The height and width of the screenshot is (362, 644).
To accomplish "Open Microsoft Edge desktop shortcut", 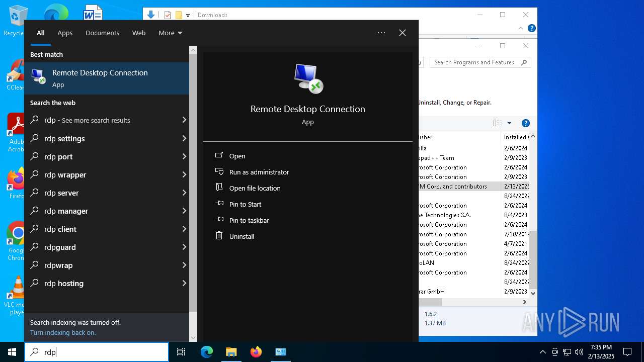I will coord(55,12).
